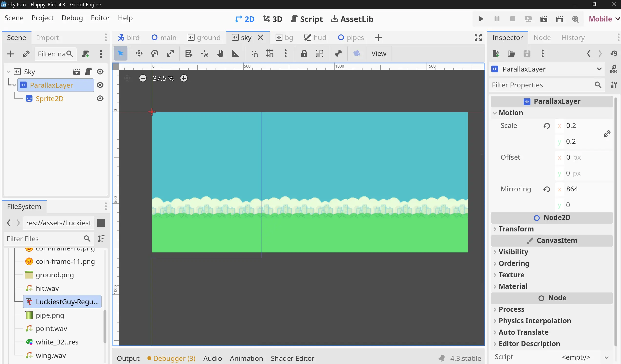Open the Node tab in Inspector dock
This screenshot has width=621, height=364.
(542, 37)
